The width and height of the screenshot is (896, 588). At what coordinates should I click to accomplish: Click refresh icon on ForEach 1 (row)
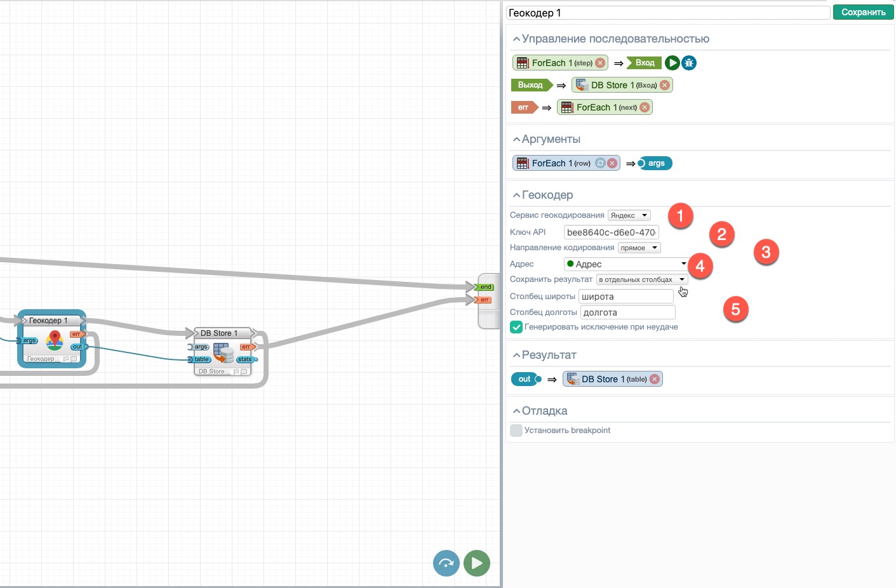(x=600, y=163)
